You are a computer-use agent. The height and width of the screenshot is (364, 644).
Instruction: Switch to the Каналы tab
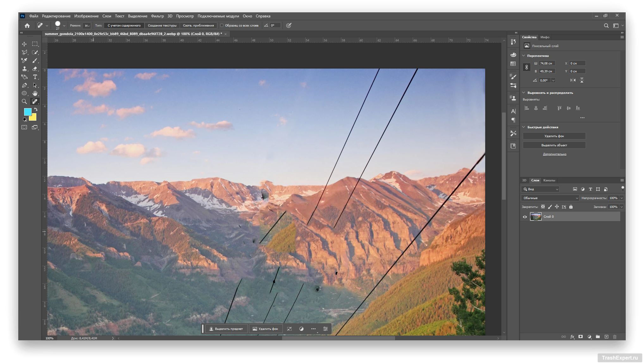(549, 180)
